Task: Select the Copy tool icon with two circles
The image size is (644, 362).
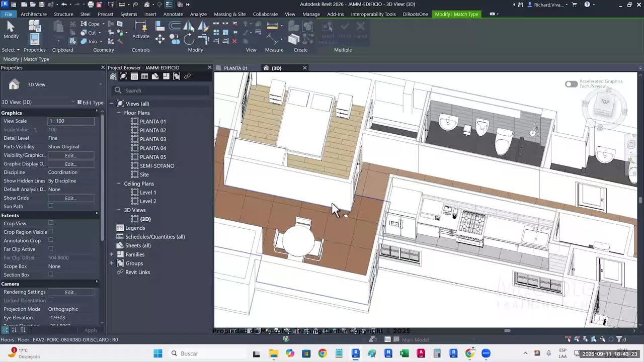Action: point(175,39)
